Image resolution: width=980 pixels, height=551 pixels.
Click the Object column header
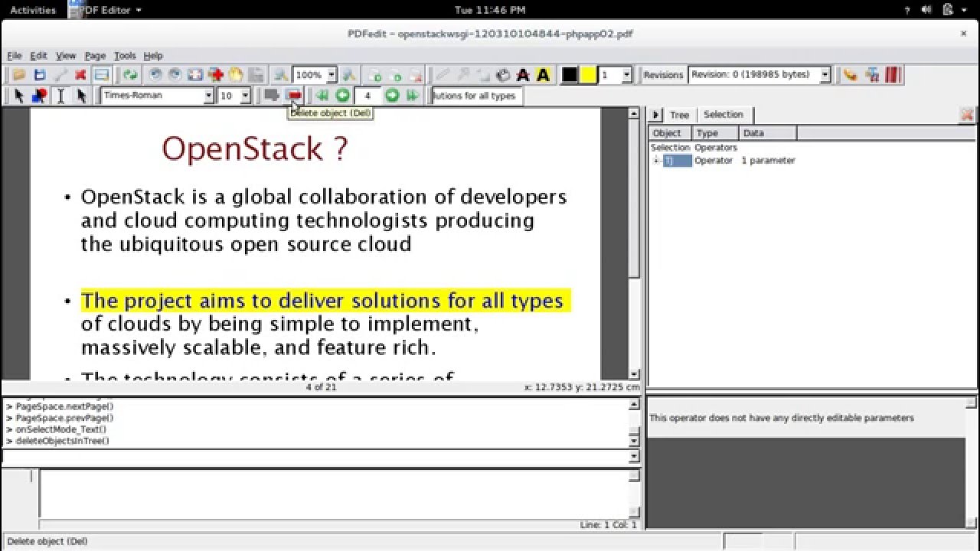[671, 133]
